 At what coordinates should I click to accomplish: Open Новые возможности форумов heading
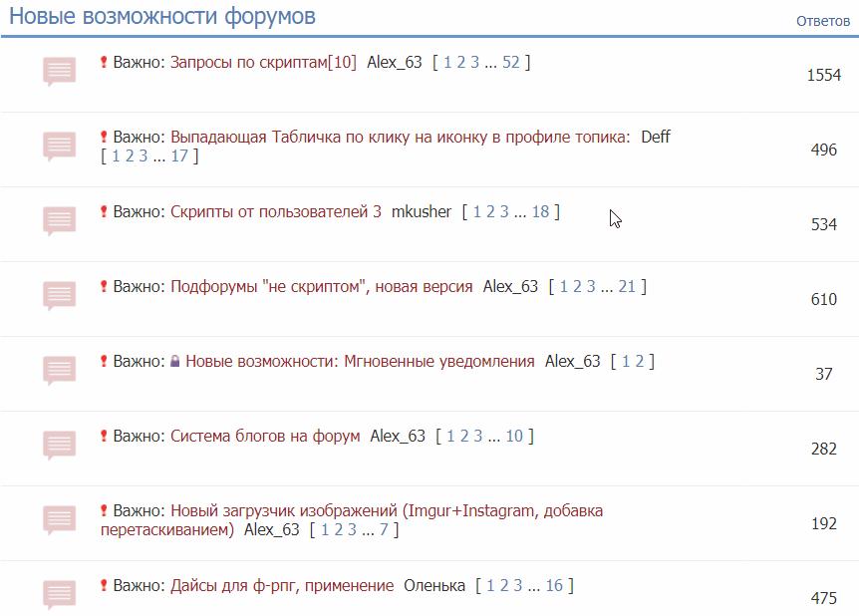pos(162,16)
